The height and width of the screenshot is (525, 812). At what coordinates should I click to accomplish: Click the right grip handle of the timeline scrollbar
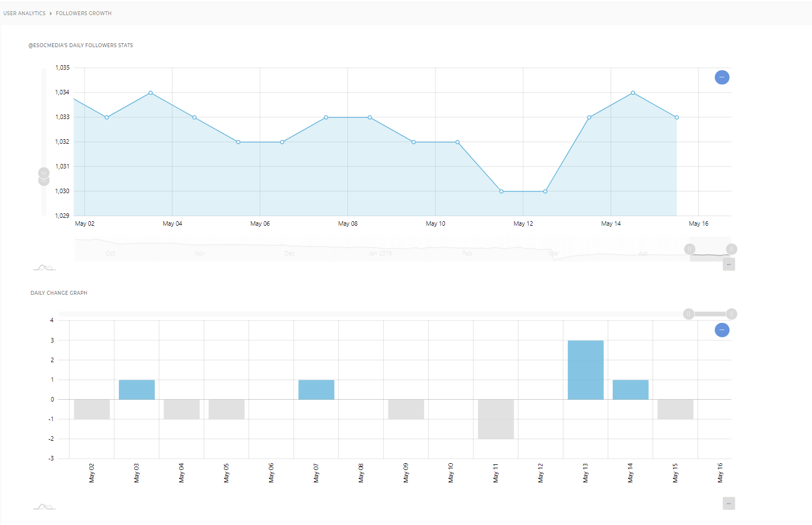[x=732, y=249]
